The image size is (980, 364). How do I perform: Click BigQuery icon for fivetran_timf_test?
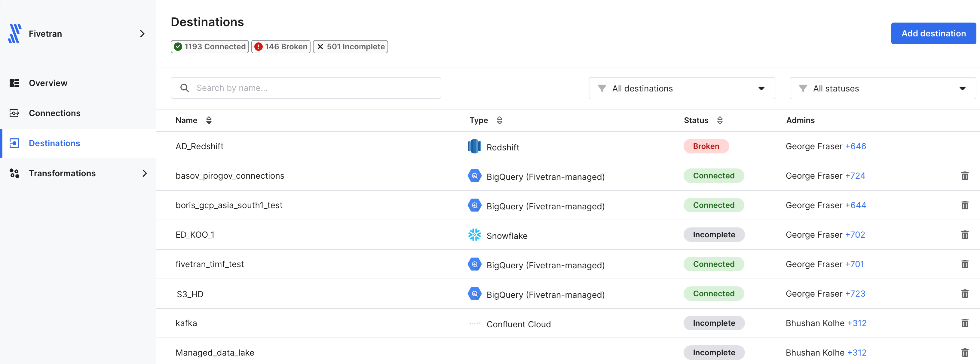[x=474, y=264]
